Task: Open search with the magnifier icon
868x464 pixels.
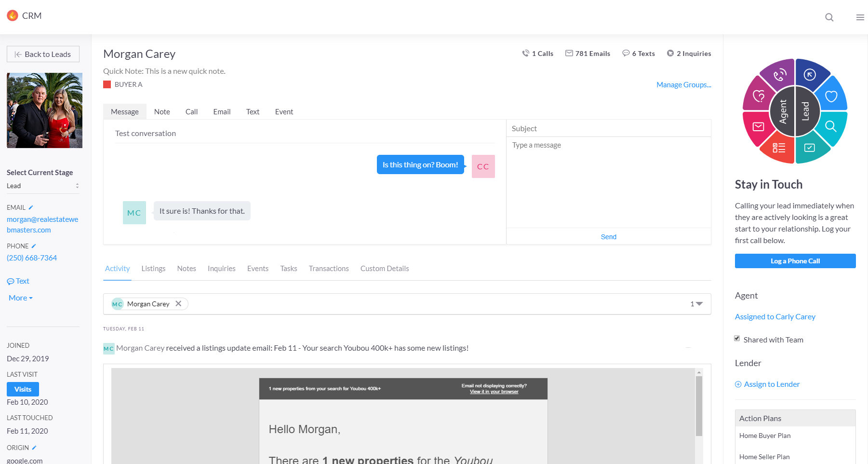Action: (x=829, y=17)
